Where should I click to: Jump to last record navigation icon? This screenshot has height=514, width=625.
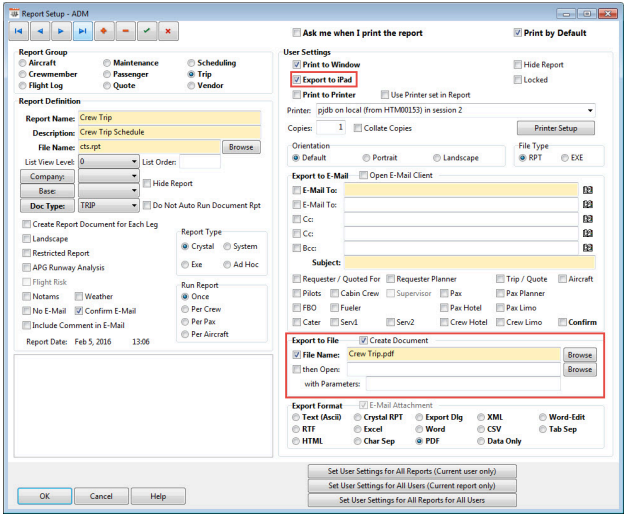tap(83, 31)
